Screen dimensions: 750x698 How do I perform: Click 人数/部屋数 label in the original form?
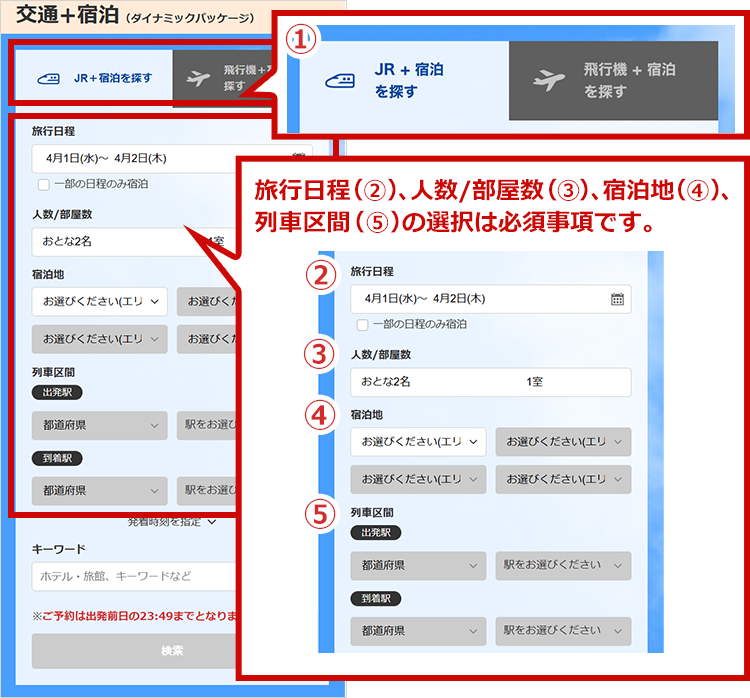pyautogui.click(x=62, y=214)
